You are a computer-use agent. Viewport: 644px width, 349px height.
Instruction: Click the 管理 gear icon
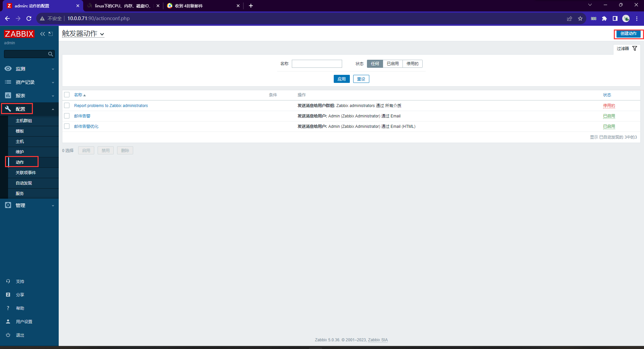[8, 205]
